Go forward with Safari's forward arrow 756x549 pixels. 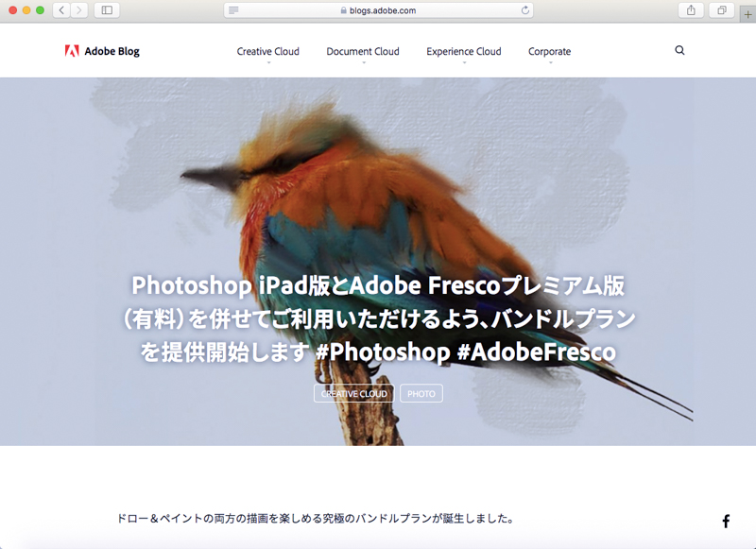click(x=79, y=10)
